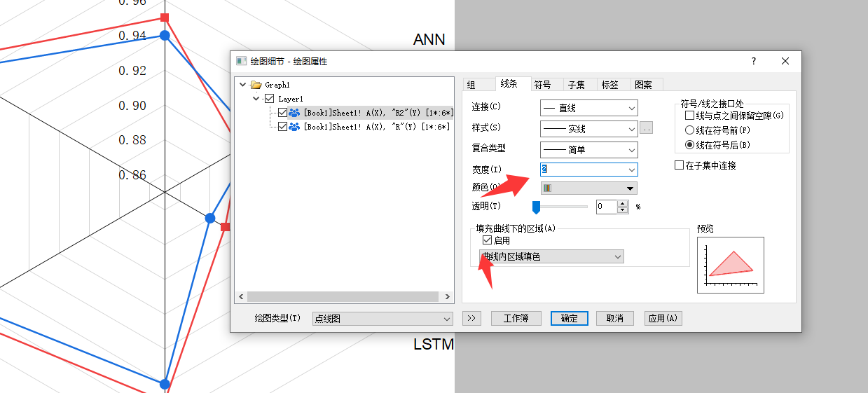Select the 线在符号后 radio button
868x393 pixels.
690,145
